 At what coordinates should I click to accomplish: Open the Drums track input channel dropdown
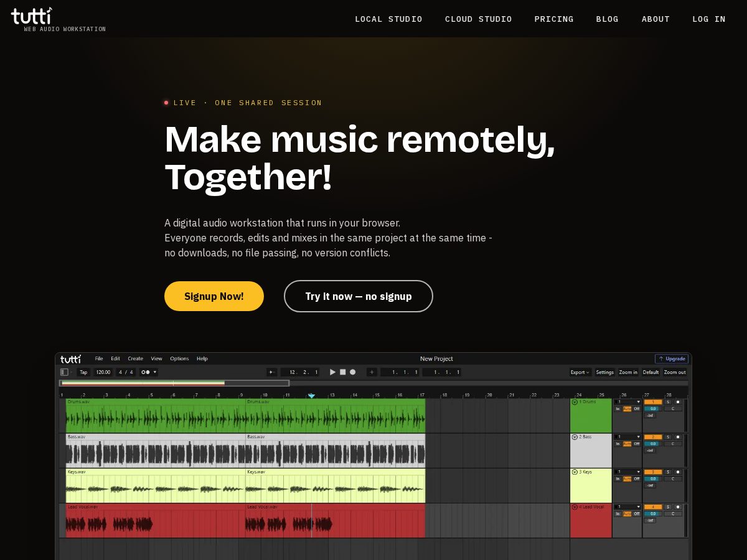tap(627, 402)
